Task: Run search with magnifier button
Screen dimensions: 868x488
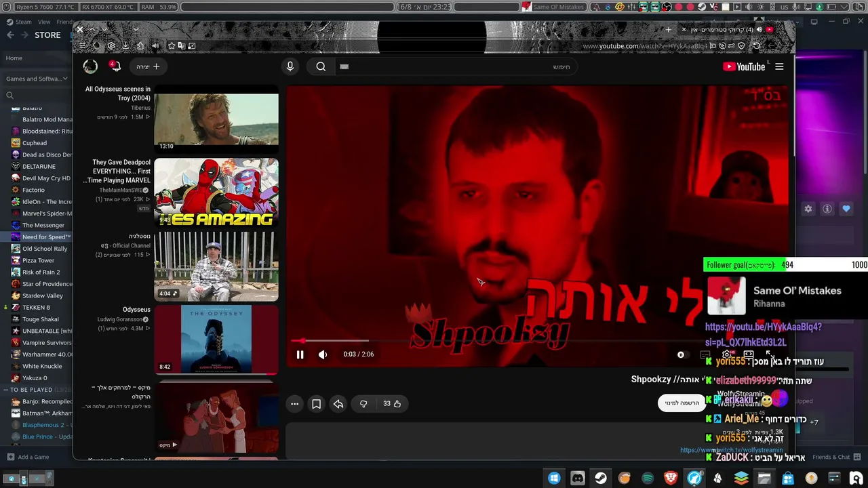Action: pyautogui.click(x=321, y=66)
